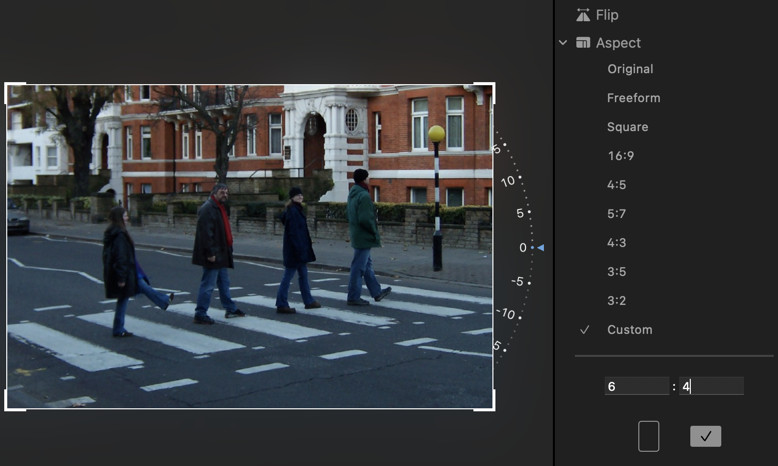
Task: Click the custom height field showing 4
Action: click(x=711, y=386)
